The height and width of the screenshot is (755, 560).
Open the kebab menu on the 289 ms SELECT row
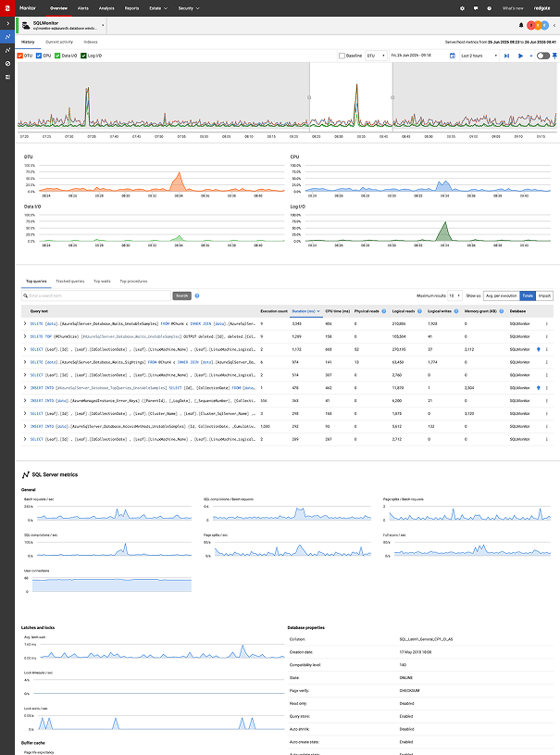[546, 439]
